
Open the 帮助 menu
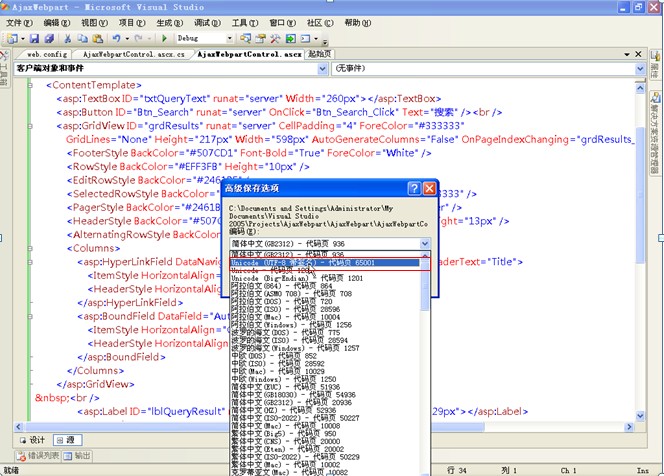pos(357,22)
